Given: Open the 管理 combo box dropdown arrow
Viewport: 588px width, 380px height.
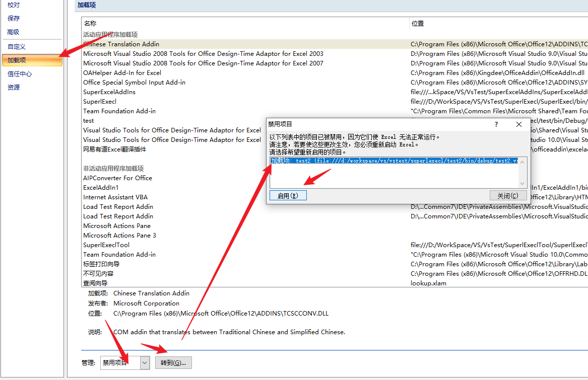Looking at the screenshot, I should click(x=145, y=363).
